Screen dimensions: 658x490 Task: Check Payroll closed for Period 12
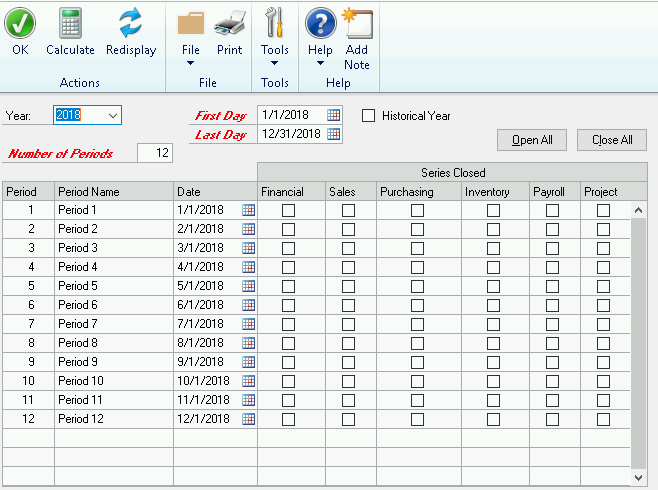552,419
